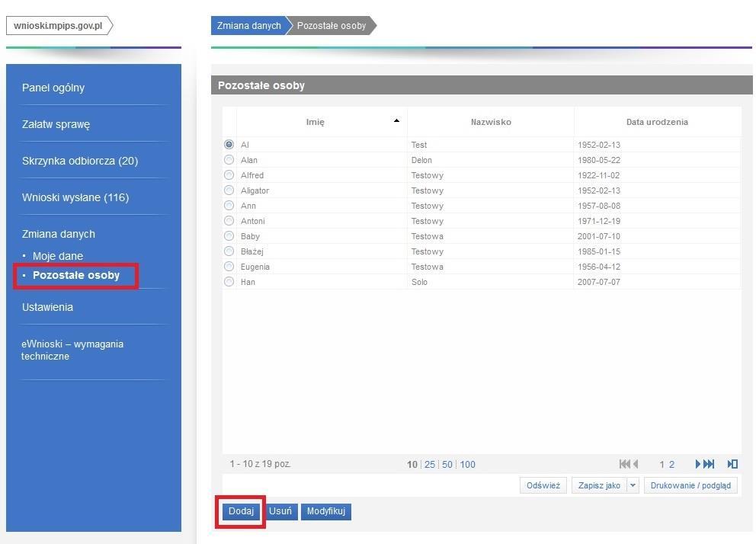Click the Dodaj button
The height and width of the screenshot is (544, 756).
241,511
